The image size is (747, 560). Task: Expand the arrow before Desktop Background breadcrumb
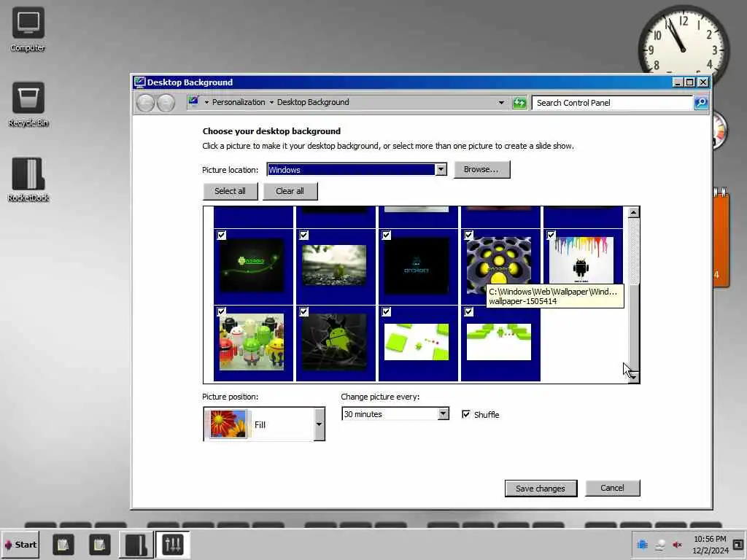271,102
